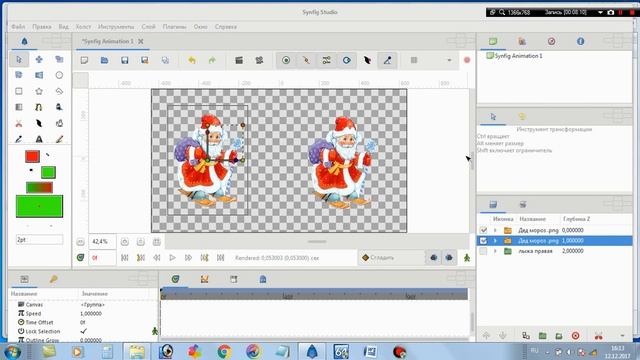This screenshot has height=360, width=640.
Task: Select the Circle tool
Action: click(59, 75)
